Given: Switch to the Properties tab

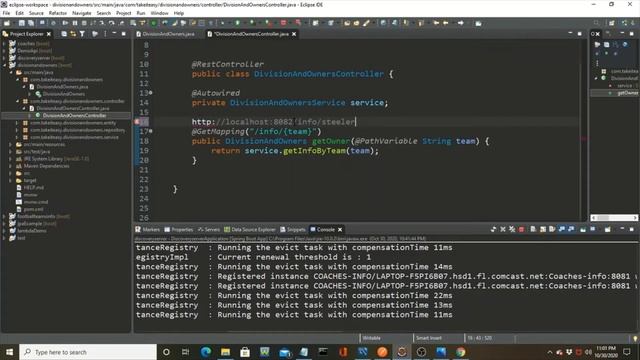Looking at the screenshot, I should pyautogui.click(x=179, y=229).
